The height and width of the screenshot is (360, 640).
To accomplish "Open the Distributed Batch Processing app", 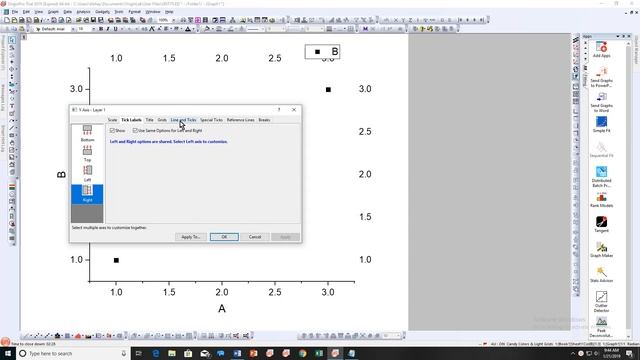I will pyautogui.click(x=601, y=177).
